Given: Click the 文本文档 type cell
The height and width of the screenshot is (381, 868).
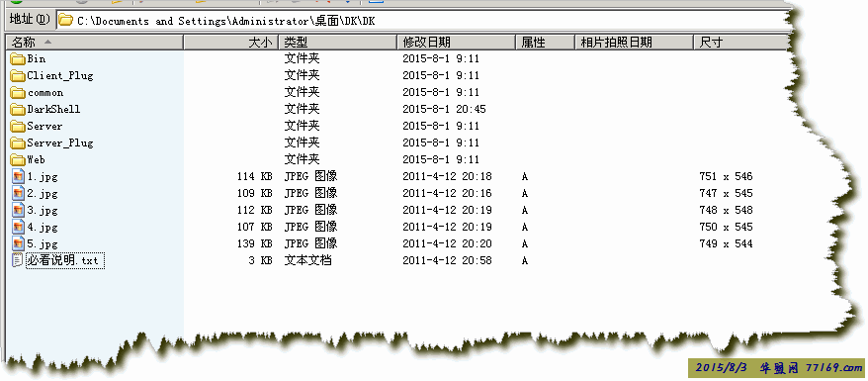Looking at the screenshot, I should [x=307, y=260].
